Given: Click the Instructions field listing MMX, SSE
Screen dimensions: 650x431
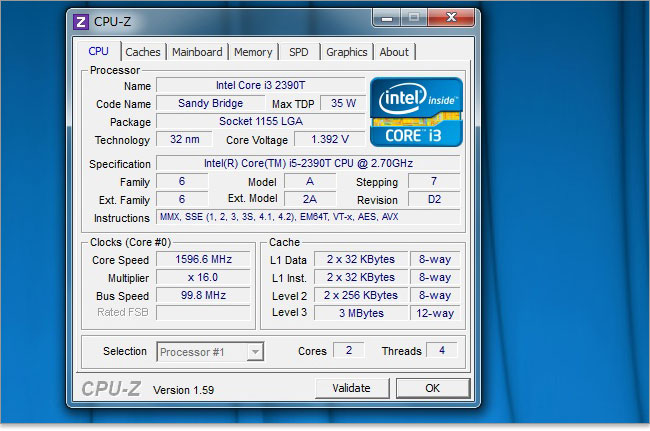Looking at the screenshot, I should click(308, 217).
